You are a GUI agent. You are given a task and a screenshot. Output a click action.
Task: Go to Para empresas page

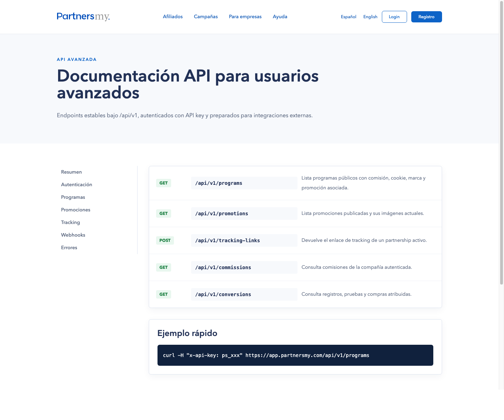click(245, 16)
